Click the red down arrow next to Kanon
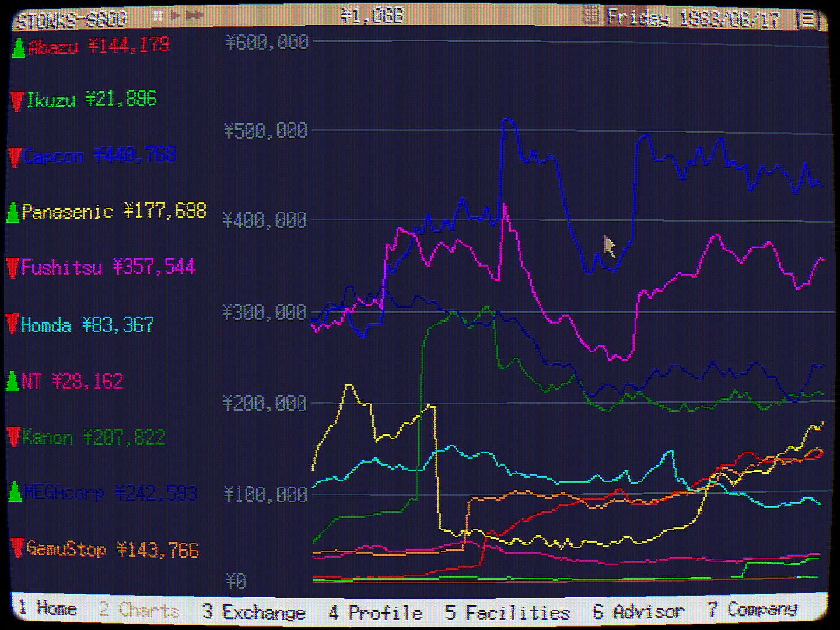The height and width of the screenshot is (630, 840). pyautogui.click(x=14, y=437)
